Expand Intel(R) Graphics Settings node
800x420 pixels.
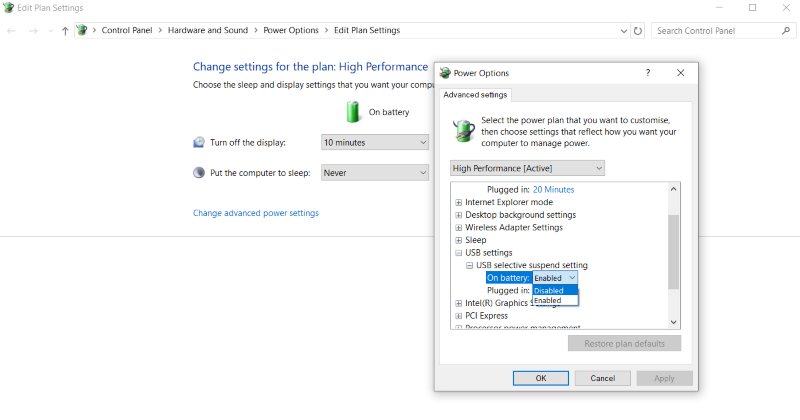tap(459, 303)
